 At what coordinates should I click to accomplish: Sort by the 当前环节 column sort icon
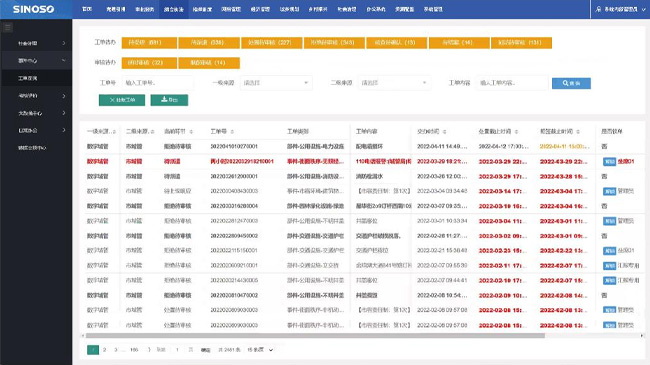click(191, 131)
